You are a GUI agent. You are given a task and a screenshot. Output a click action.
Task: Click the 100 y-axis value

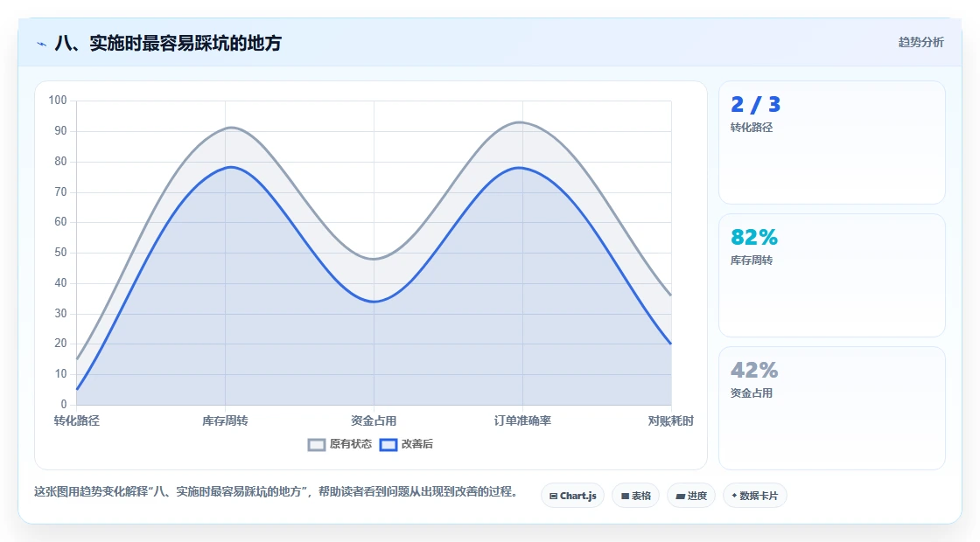58,101
